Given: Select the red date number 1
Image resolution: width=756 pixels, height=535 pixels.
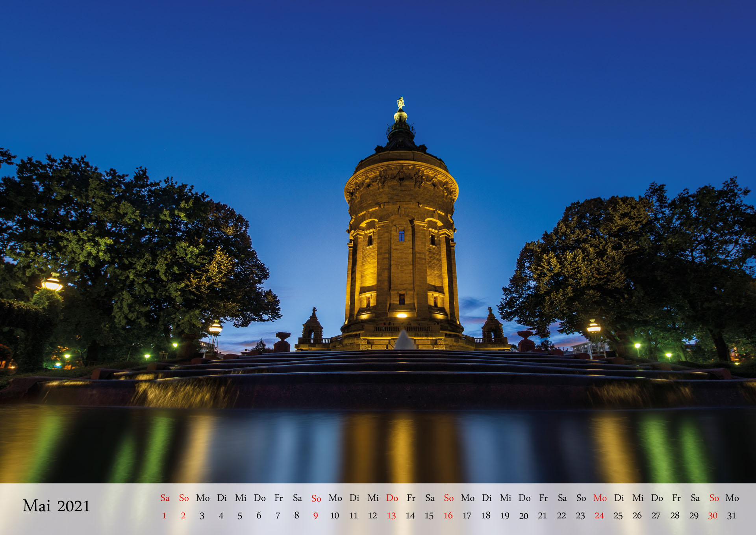Looking at the screenshot, I should (164, 515).
